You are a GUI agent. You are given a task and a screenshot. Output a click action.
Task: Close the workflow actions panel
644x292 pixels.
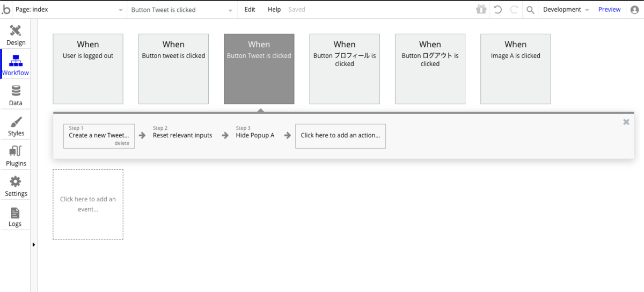[626, 122]
